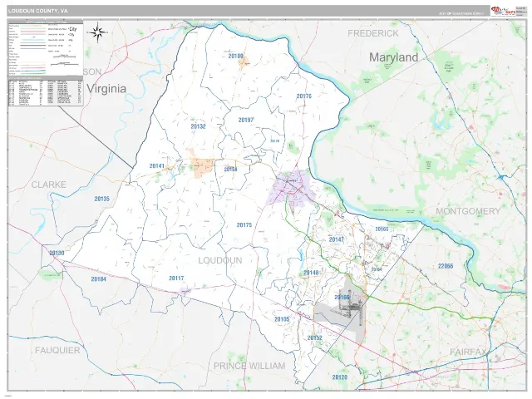Select ZIP code label 20184

tap(98, 279)
